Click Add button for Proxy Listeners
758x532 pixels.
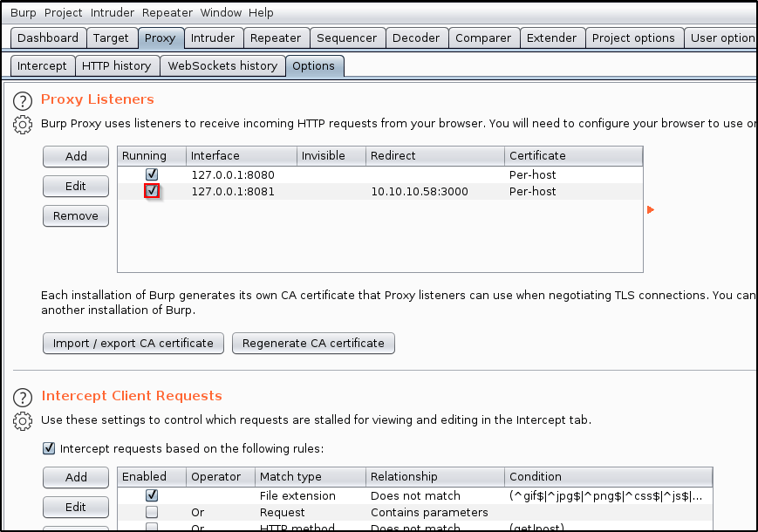point(76,157)
